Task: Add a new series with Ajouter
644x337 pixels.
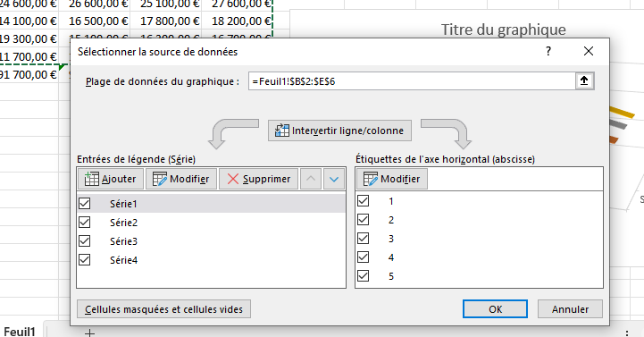Action: [x=111, y=179]
